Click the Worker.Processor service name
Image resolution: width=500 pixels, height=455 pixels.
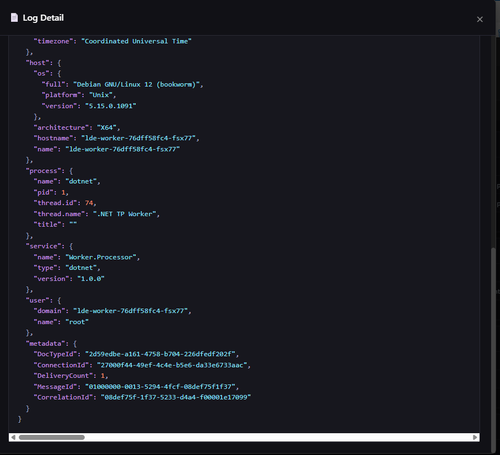coord(101,257)
